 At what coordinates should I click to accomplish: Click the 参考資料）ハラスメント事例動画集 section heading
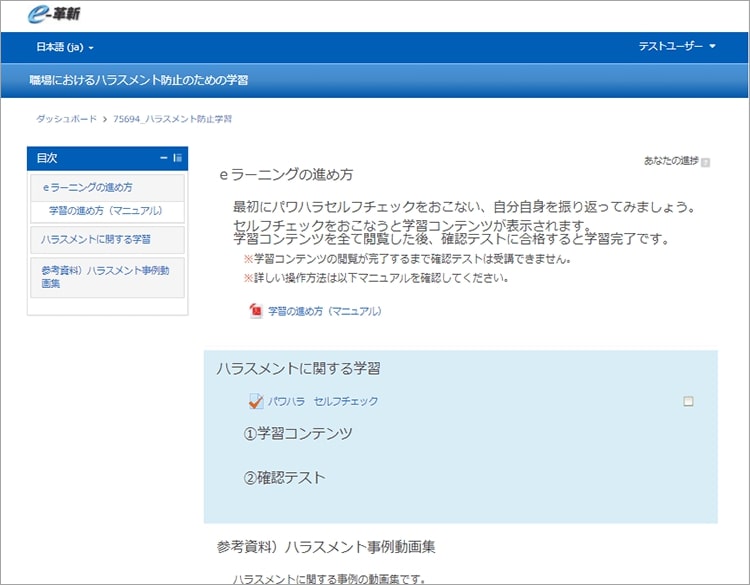click(x=326, y=547)
